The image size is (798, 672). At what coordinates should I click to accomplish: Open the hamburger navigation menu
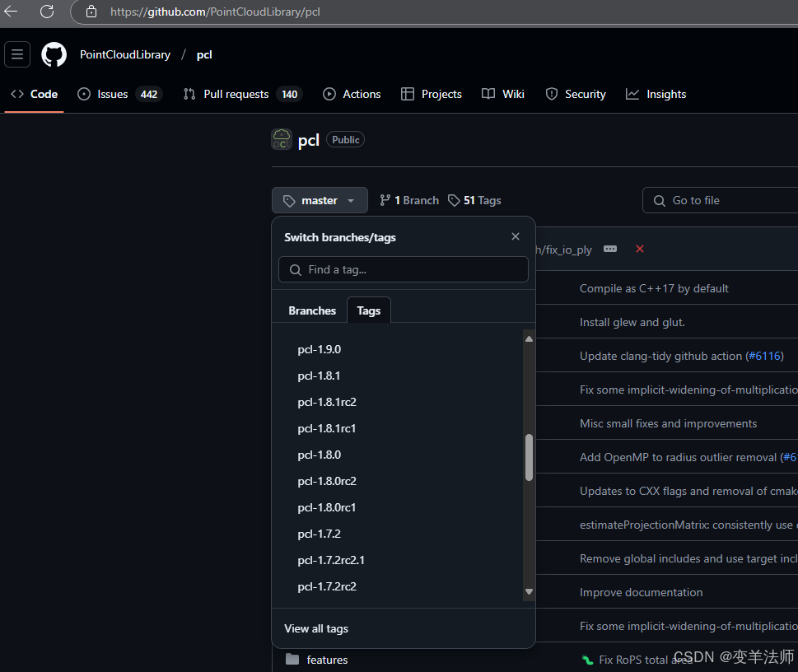pyautogui.click(x=17, y=54)
